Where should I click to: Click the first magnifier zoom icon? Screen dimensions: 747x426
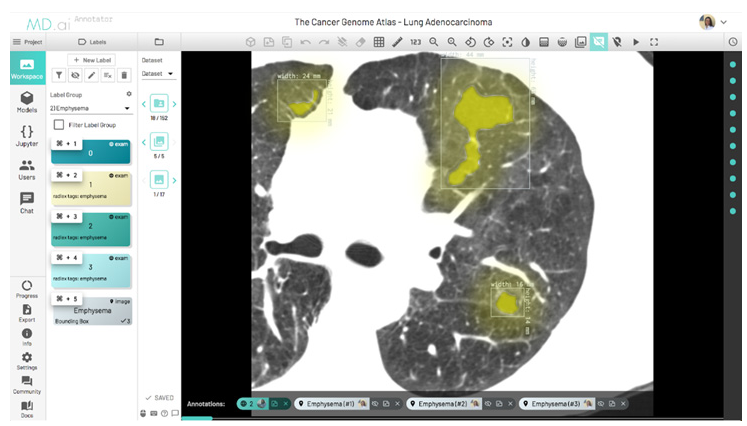[434, 42]
